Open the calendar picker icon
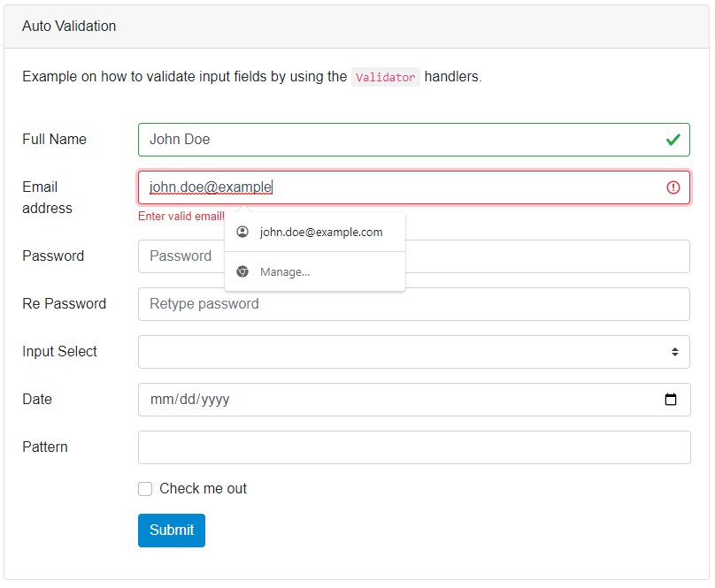Viewport: 715px width, 588px height. point(671,400)
